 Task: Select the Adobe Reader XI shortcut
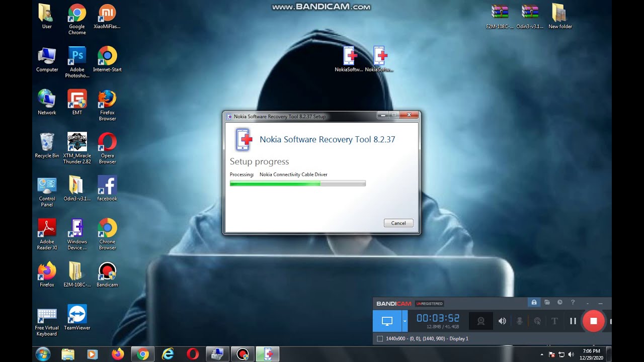[47, 234]
